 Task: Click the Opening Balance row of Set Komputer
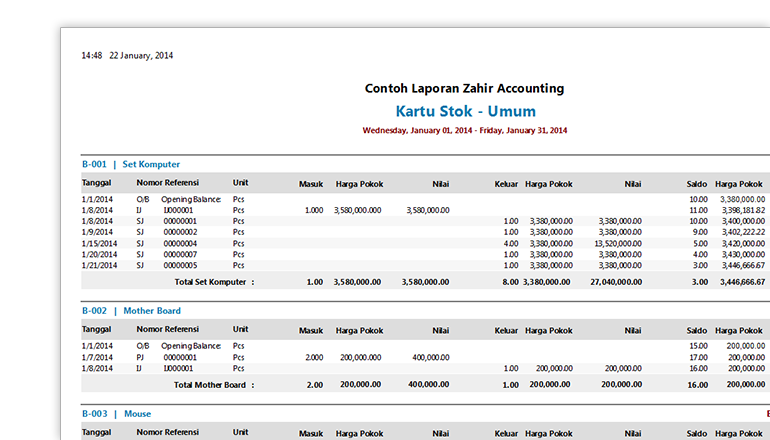pyautogui.click(x=425, y=199)
